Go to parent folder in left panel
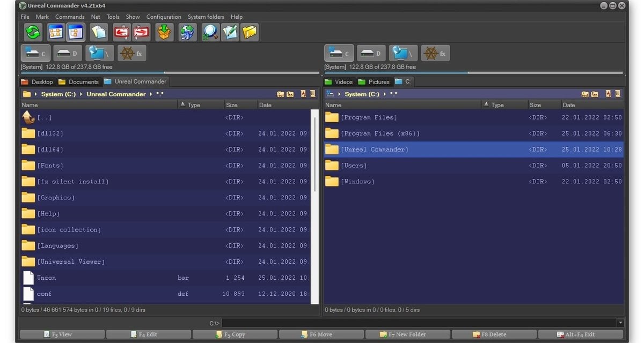Screen dimensions: 644x343 click(x=290, y=94)
